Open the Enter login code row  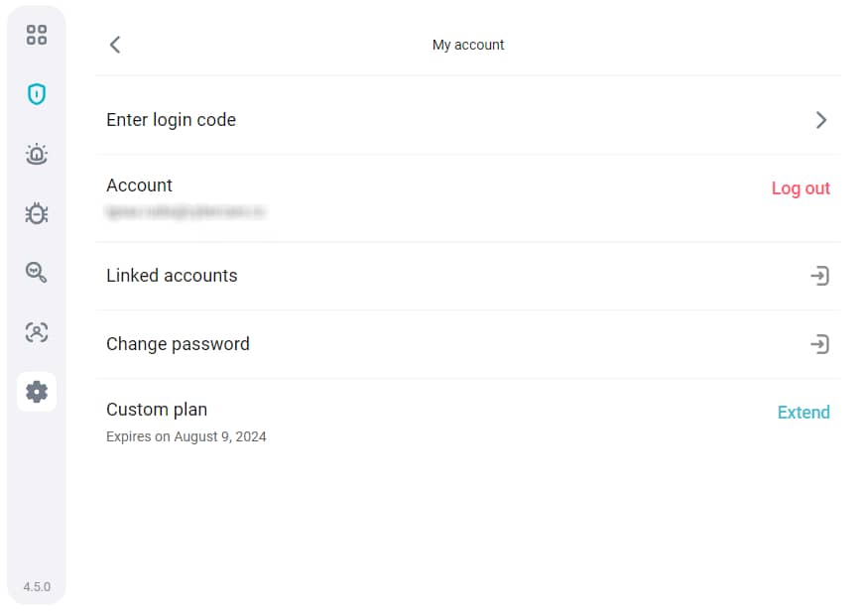tap(172, 120)
